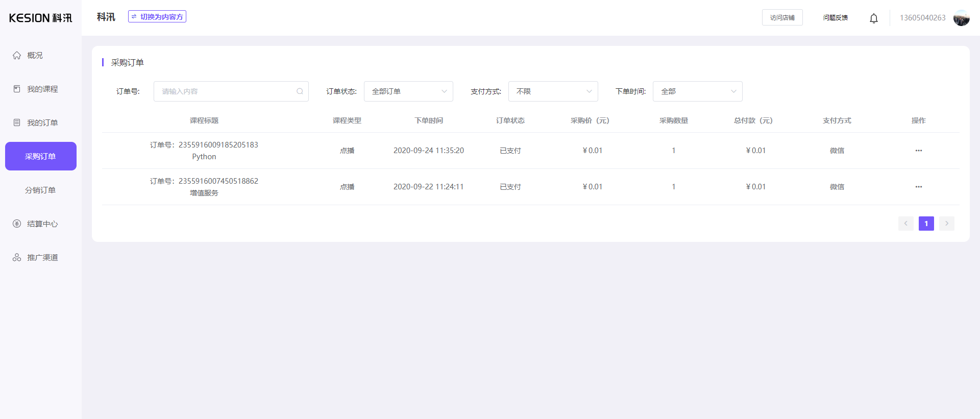Click the 订单号 search input field
980x419 pixels.
(x=225, y=91)
